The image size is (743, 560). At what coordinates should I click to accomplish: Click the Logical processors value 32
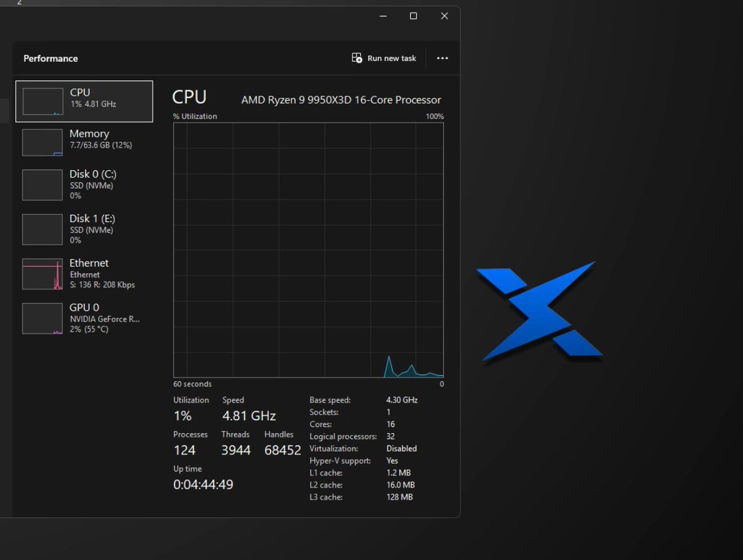(x=390, y=436)
